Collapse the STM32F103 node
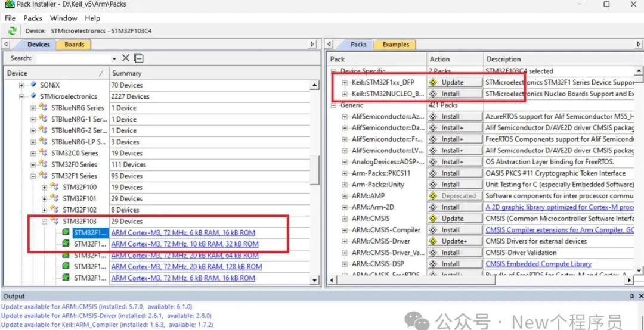The width and height of the screenshot is (644, 330). [x=44, y=221]
